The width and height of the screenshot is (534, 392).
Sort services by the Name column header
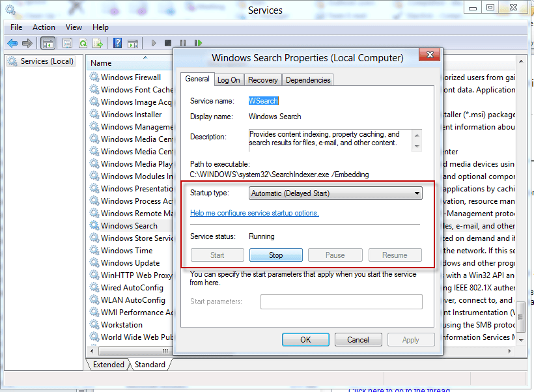[x=130, y=63]
